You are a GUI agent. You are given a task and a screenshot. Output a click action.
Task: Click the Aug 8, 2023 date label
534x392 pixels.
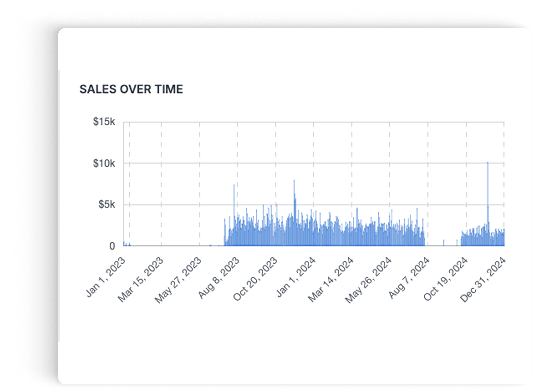point(219,278)
